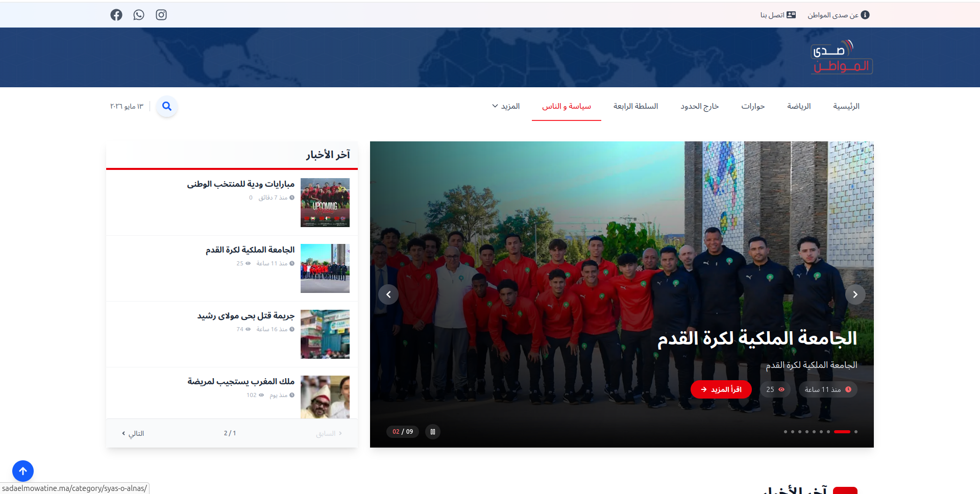980x494 pixels.
Task: Click the date ١٣ مايو ٢٠٢٦
Action: (x=127, y=106)
